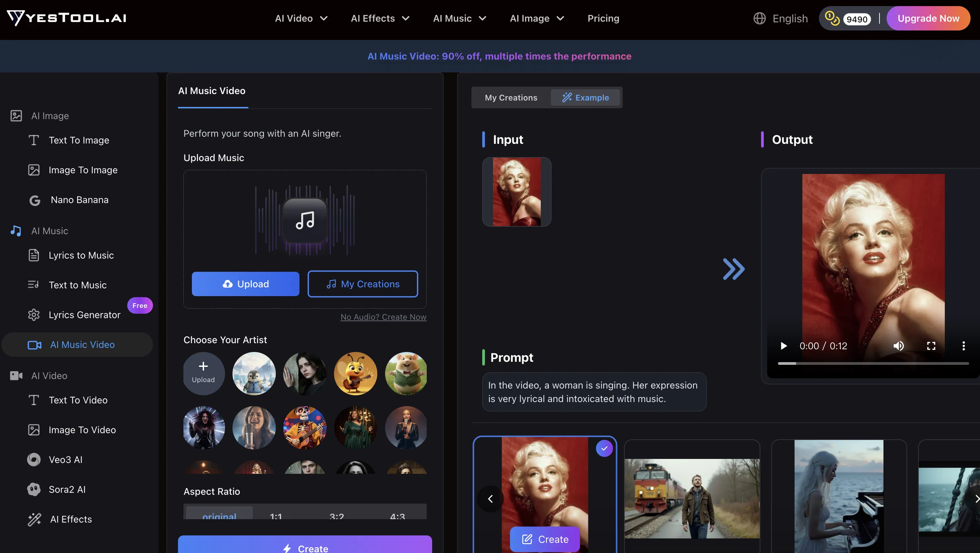The width and height of the screenshot is (980, 553).
Task: Click the Upload music button
Action: pyautogui.click(x=245, y=284)
